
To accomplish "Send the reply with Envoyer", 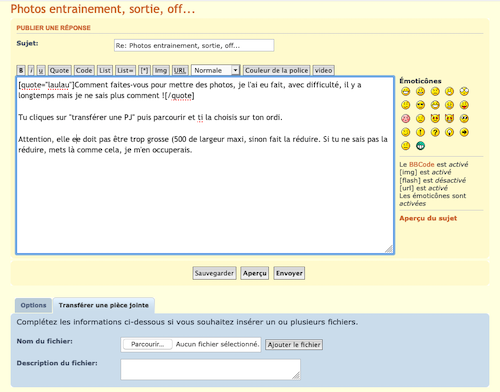I will (x=289, y=273).
